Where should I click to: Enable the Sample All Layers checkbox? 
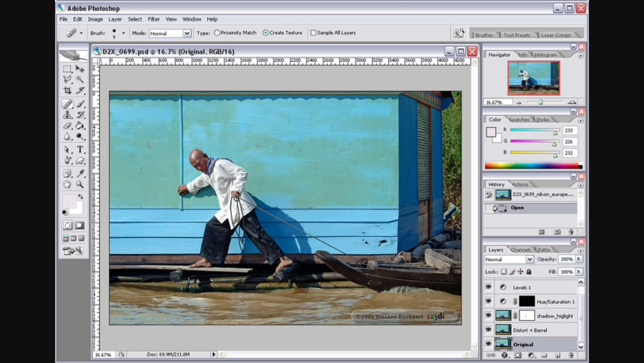coord(313,33)
